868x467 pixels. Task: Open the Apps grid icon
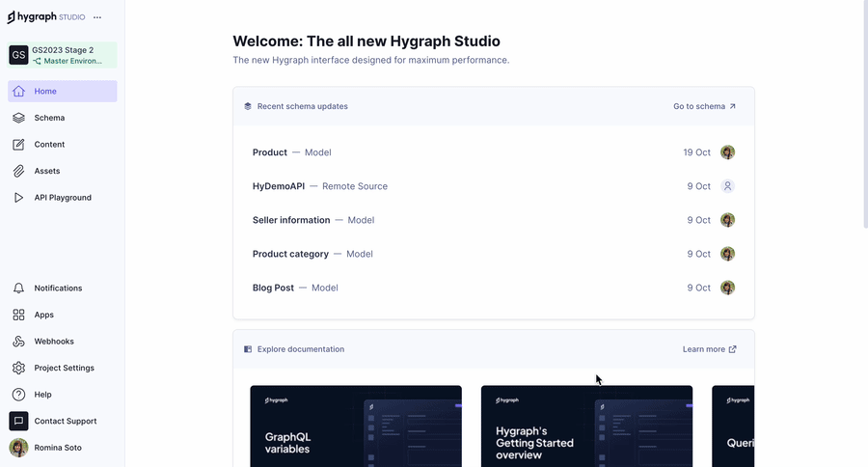18,315
